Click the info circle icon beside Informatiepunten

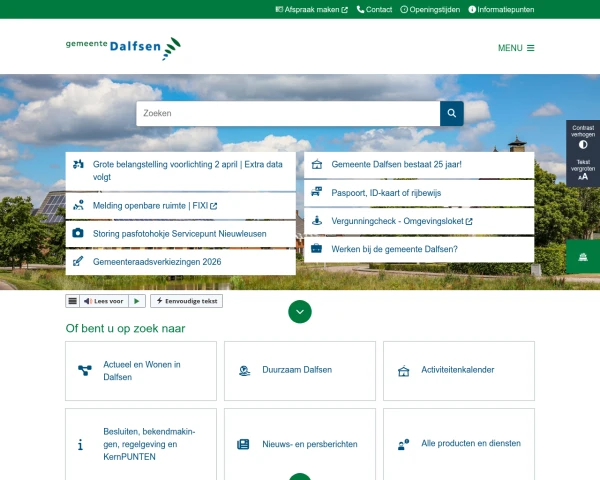click(x=472, y=10)
